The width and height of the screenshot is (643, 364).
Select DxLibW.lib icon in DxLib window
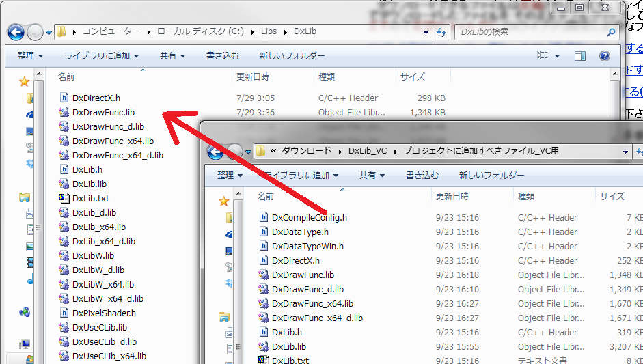click(64, 256)
